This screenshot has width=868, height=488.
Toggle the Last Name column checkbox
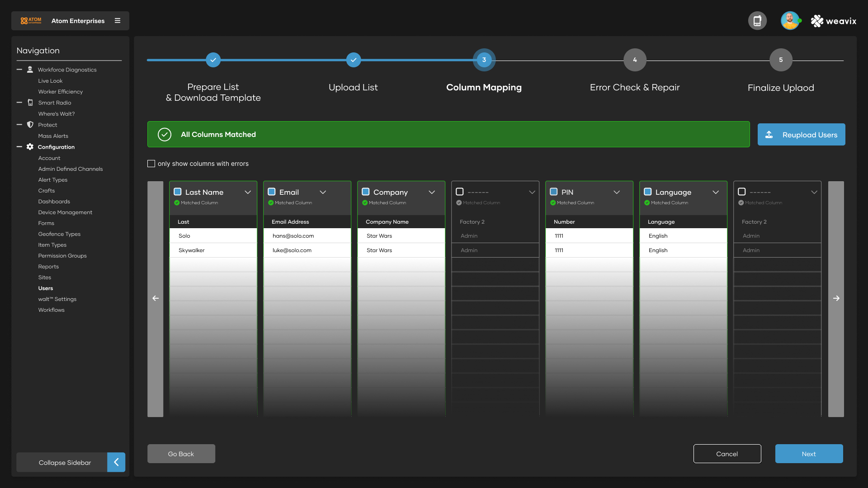pos(178,192)
